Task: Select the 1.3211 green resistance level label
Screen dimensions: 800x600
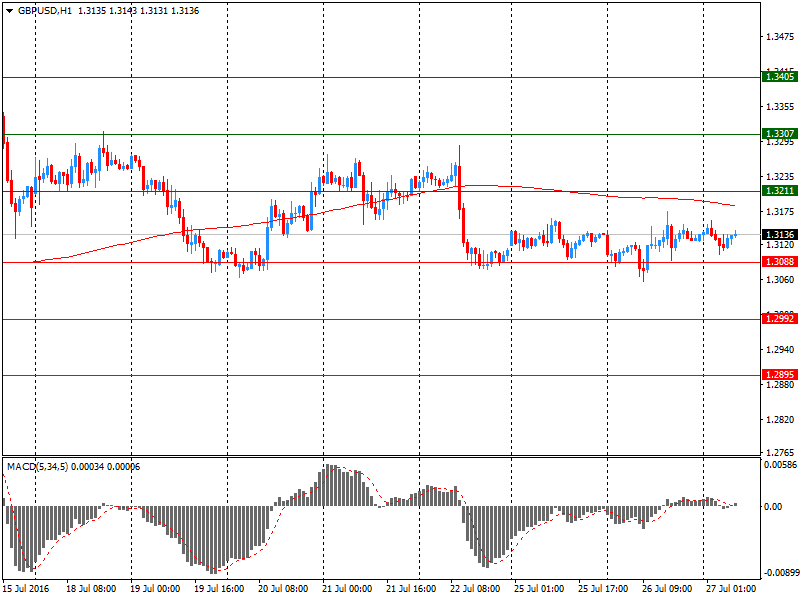Action: (x=779, y=191)
